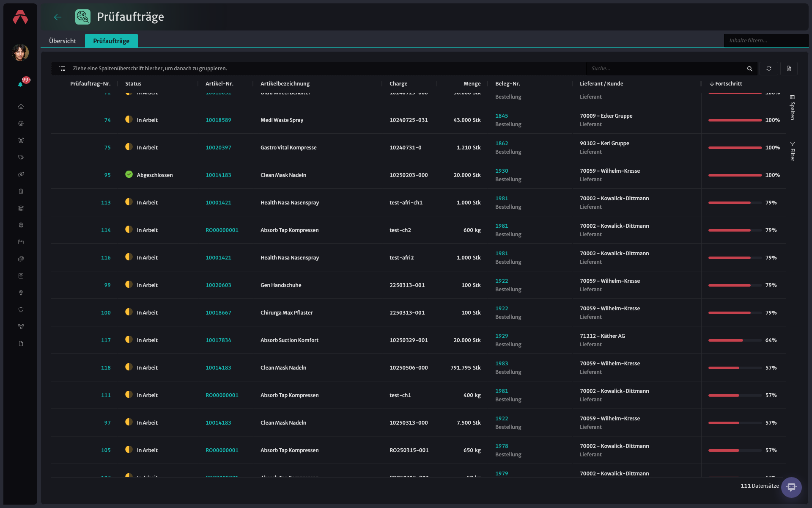The image size is (812, 508).
Task: Select the Prüfaufträge tab
Action: (x=111, y=41)
